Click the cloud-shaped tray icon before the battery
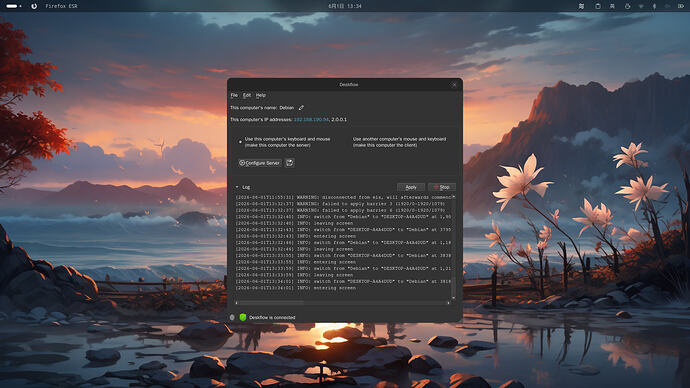The height and width of the screenshot is (388, 690). click(x=668, y=6)
